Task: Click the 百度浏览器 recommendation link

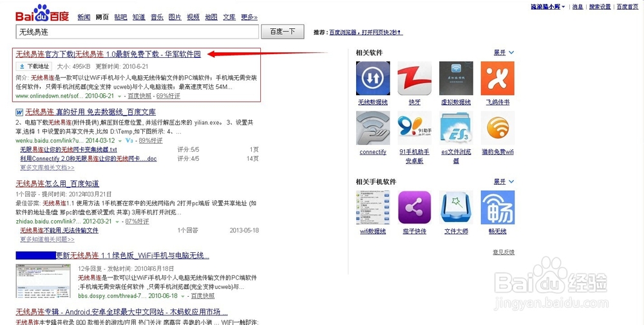Action: coord(366,32)
